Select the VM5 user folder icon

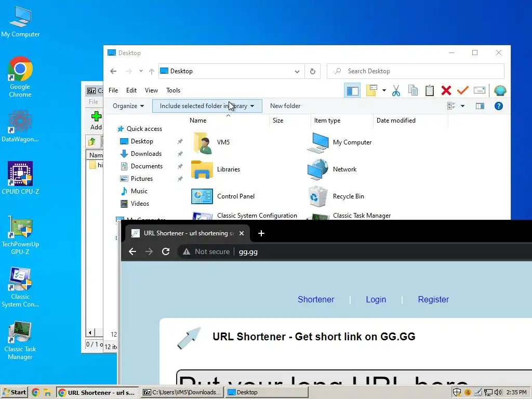[202, 142]
